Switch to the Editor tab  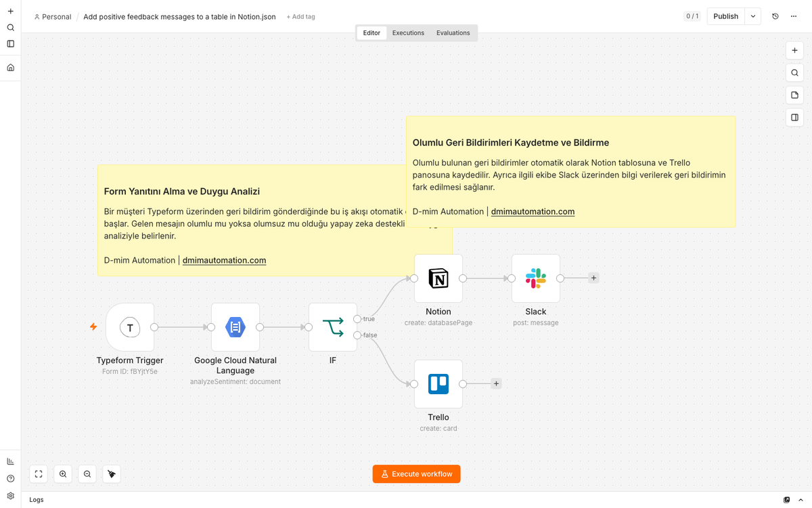click(x=371, y=33)
